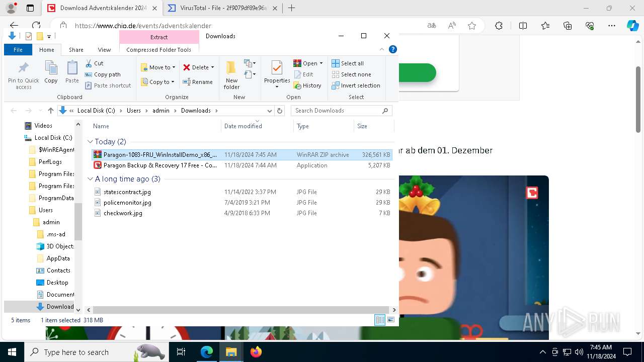Viewport: 644px width, 362px height.
Task: Add Edge page to favorites star
Action: tap(472, 26)
